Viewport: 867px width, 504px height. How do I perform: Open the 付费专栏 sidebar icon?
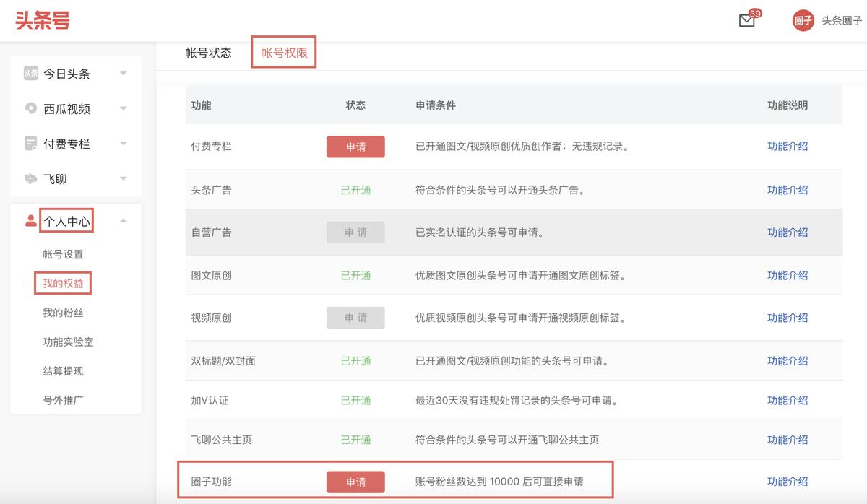29,144
